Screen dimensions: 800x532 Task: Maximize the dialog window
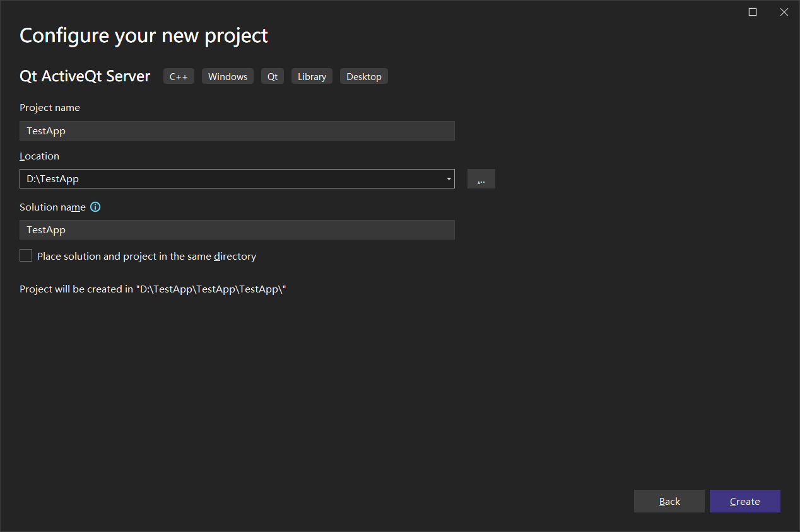(753, 12)
